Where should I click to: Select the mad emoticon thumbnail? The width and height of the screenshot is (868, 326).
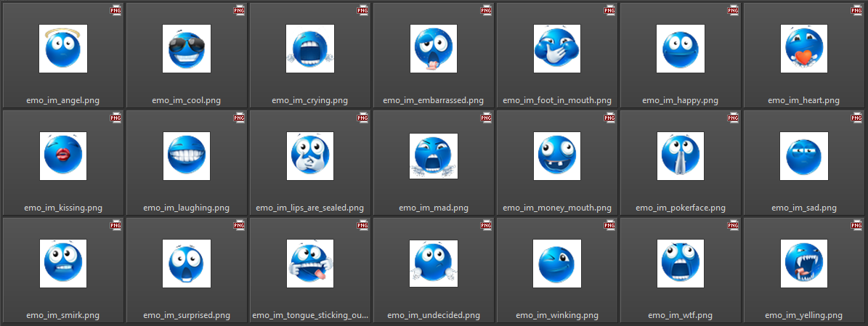(434, 156)
